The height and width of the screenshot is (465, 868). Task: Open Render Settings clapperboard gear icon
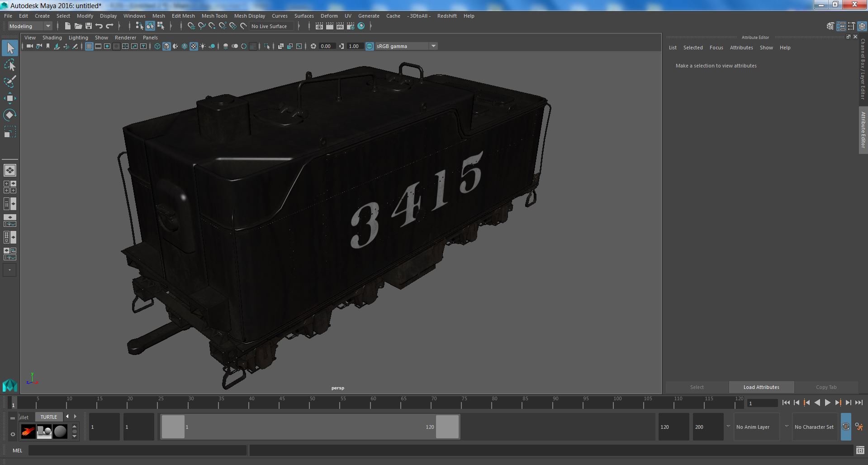pos(351,26)
